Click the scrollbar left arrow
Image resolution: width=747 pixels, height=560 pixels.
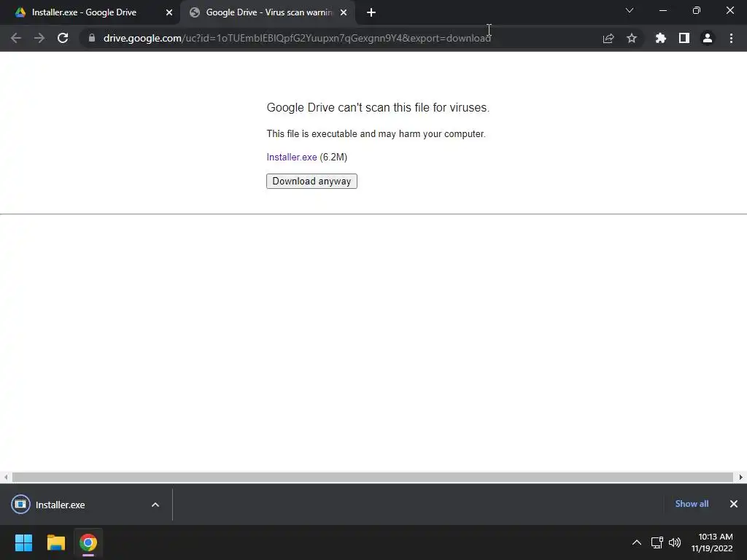6,477
